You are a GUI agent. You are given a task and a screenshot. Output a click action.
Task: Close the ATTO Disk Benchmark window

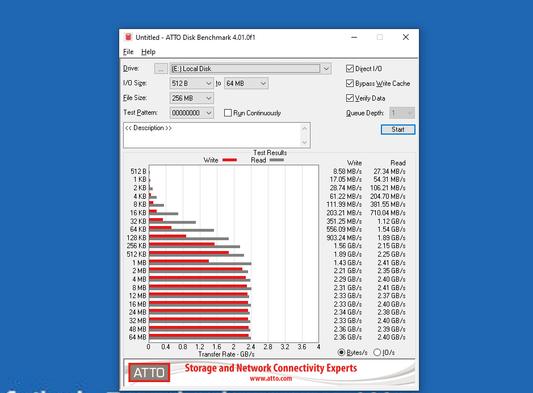pyautogui.click(x=406, y=37)
